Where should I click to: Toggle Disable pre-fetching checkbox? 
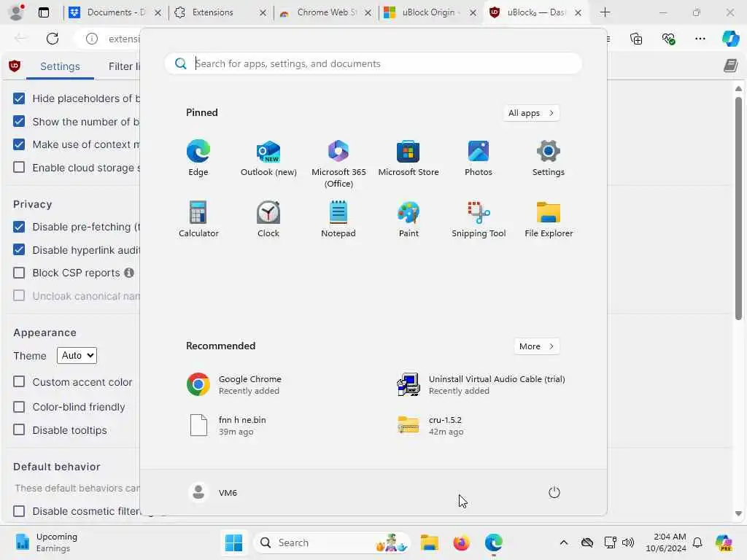[x=19, y=227]
